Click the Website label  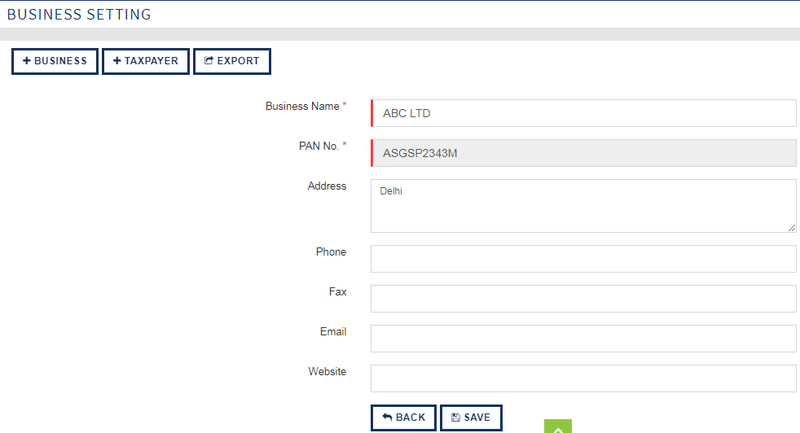(327, 371)
